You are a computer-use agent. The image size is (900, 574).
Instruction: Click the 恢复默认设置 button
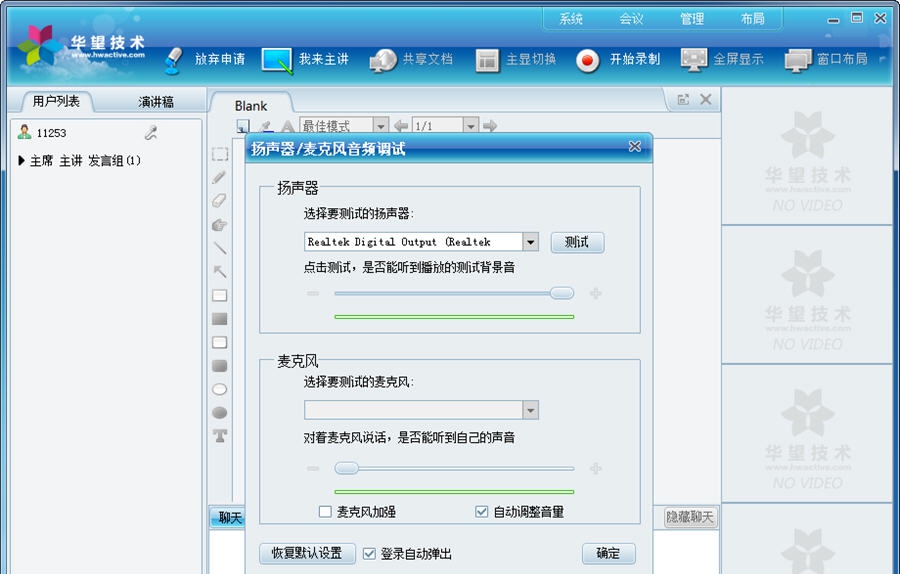pyautogui.click(x=307, y=554)
